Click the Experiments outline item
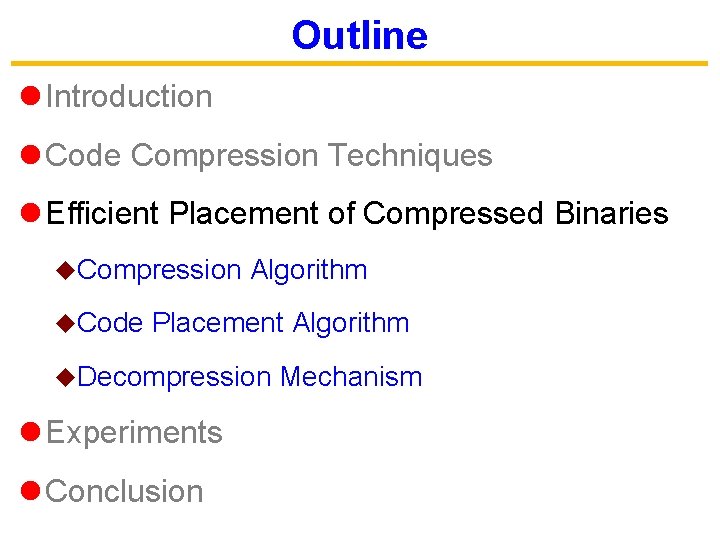This screenshot has width=720, height=540. click(x=134, y=433)
